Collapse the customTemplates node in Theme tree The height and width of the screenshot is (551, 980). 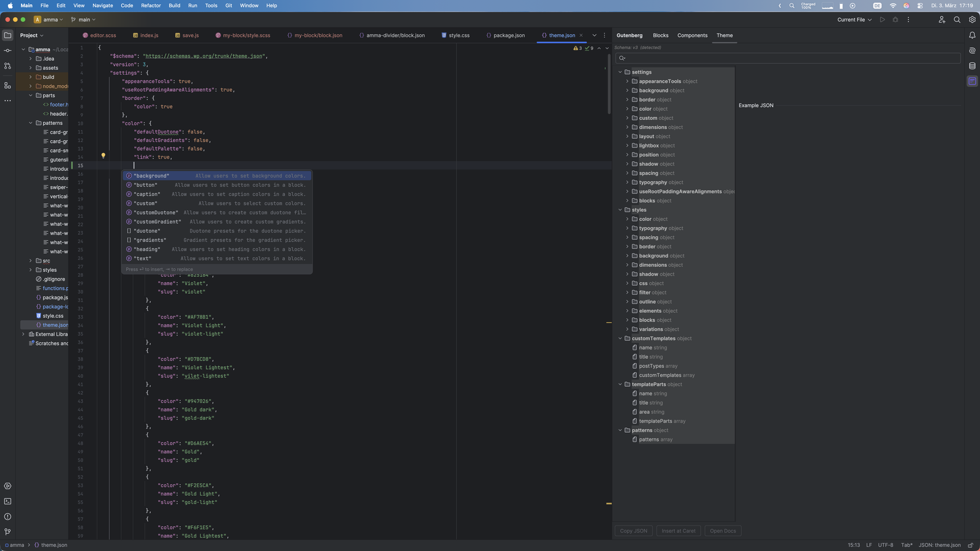coord(620,339)
